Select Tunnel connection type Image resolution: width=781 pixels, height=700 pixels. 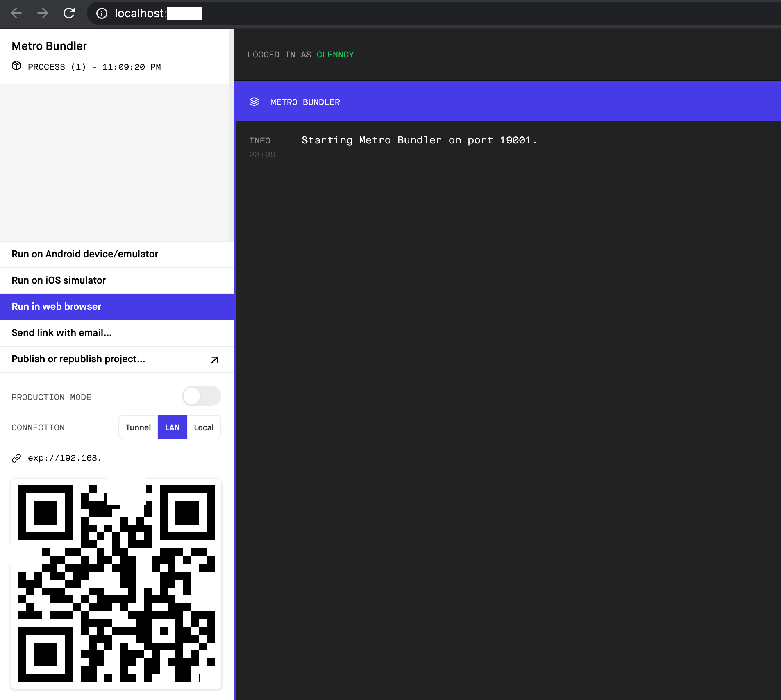tap(138, 427)
